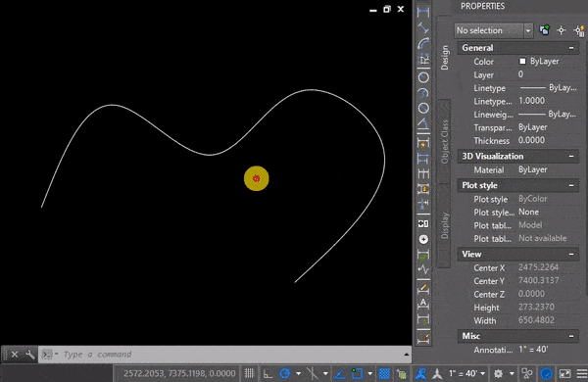Select the Quick Dimension tool

tap(423, 143)
